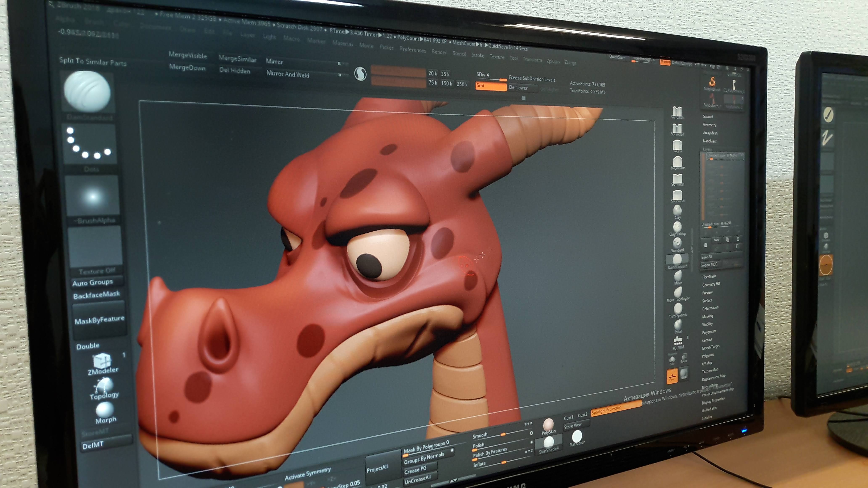Expand the Polygroups section
Screen dimensions: 868x488
[709, 332]
